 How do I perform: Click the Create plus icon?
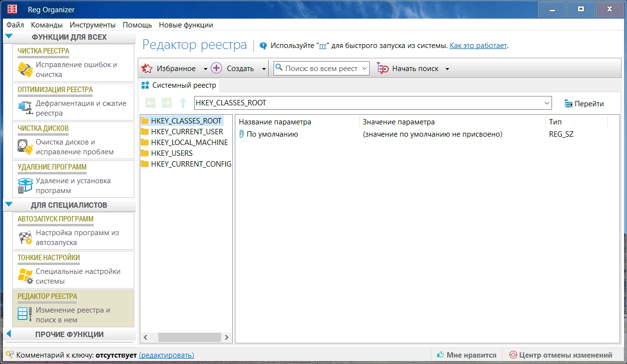point(217,69)
